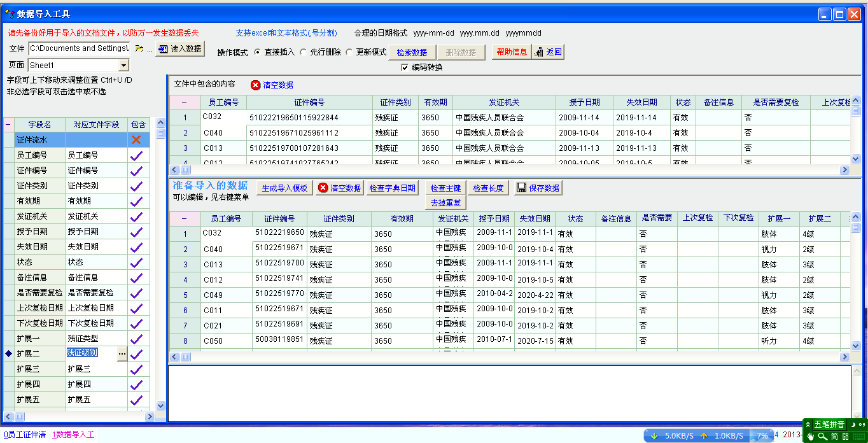This screenshot has width=868, height=443.
Task: Click the 保存数据 button with the floppy disk icon
Action: tap(538, 188)
